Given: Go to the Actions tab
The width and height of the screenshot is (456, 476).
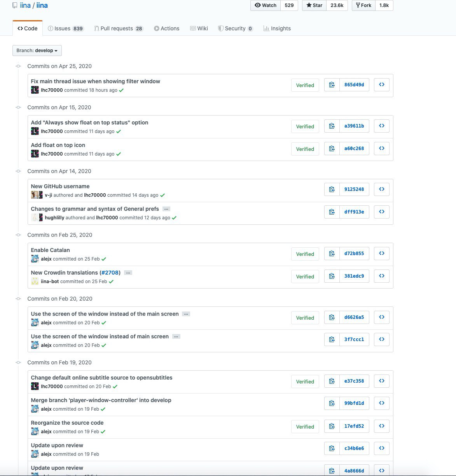Looking at the screenshot, I should [167, 28].
